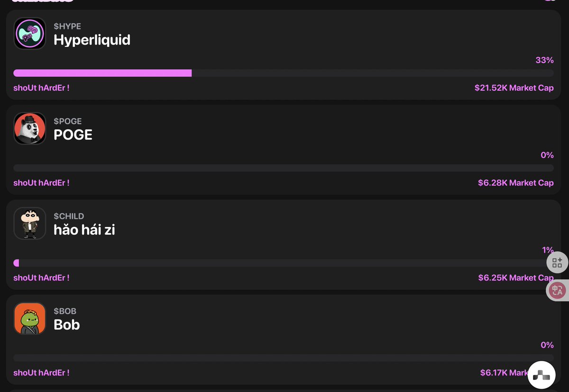Click the POGE panda avatar icon
569x392 pixels.
(29, 128)
